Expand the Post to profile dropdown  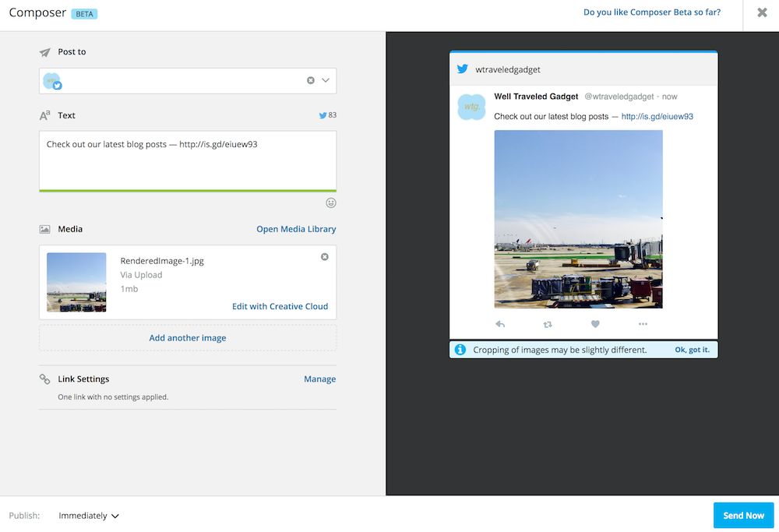pyautogui.click(x=326, y=80)
